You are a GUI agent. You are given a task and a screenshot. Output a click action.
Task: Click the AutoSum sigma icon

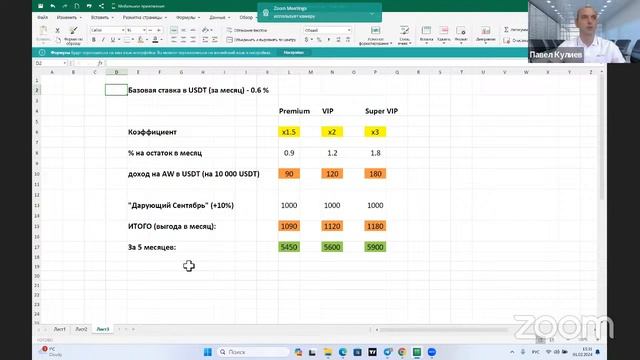[506, 29]
